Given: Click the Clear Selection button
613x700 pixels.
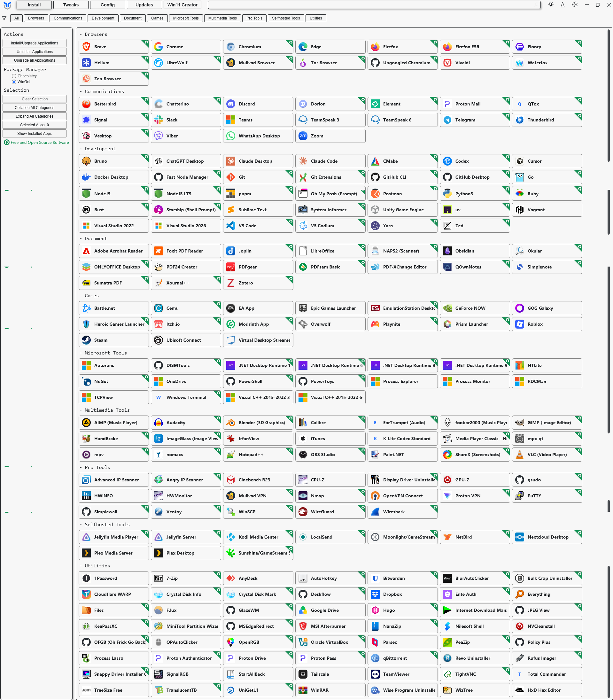Looking at the screenshot, I should (x=35, y=99).
